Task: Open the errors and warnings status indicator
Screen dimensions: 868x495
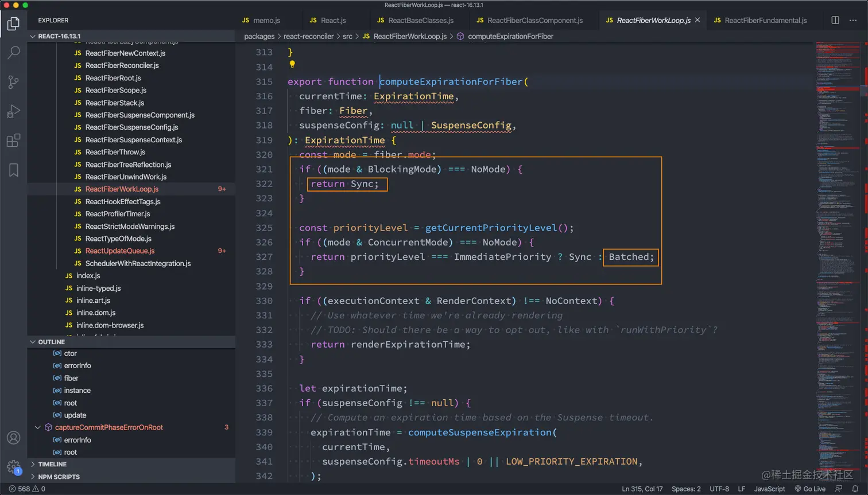Action: click(27, 489)
